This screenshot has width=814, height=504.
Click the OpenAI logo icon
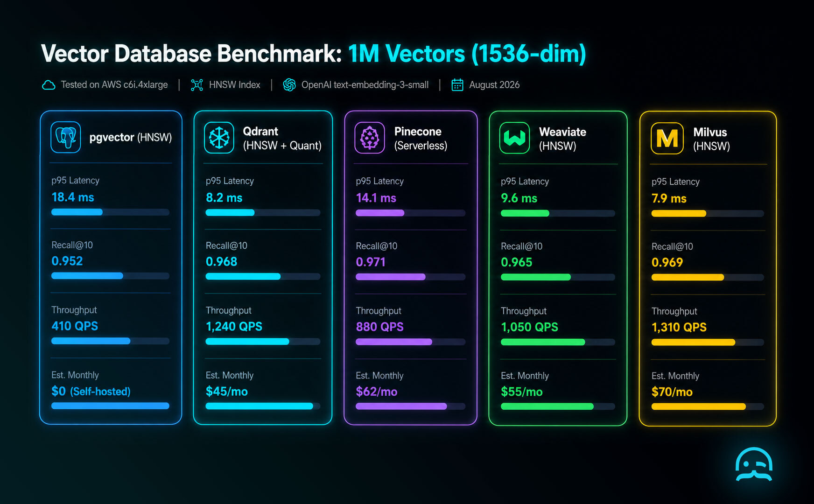click(289, 85)
